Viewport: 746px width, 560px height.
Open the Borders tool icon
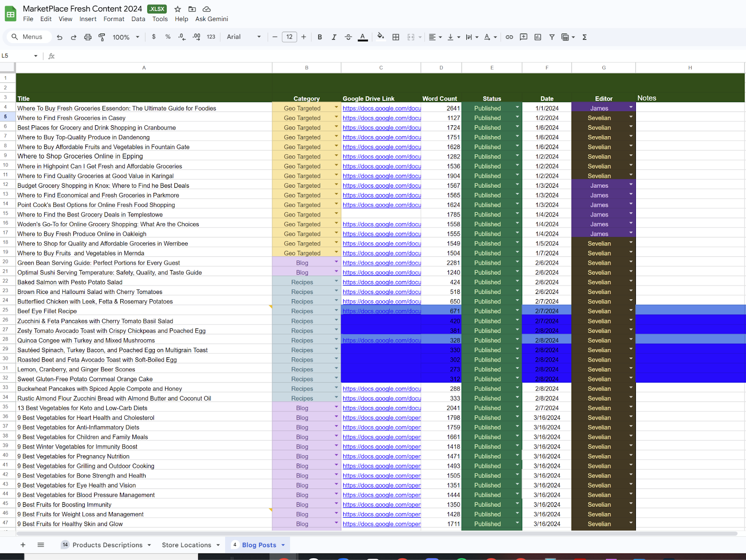395,37
